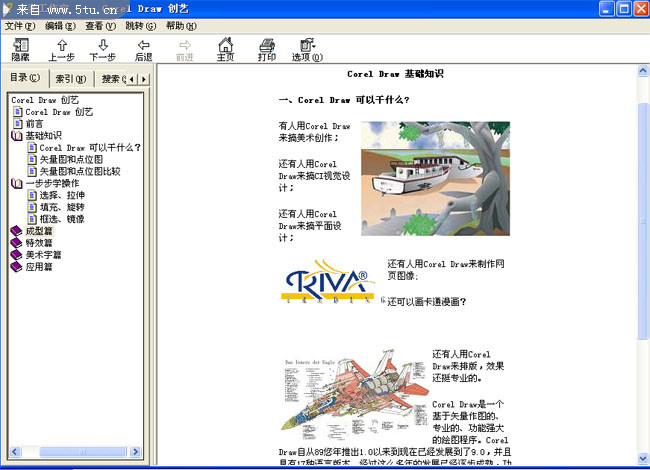Expand the 成型篇 closed book

(x=16, y=231)
